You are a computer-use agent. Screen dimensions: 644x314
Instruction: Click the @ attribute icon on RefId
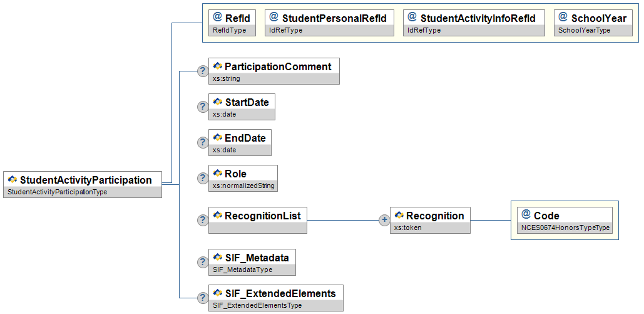click(217, 18)
